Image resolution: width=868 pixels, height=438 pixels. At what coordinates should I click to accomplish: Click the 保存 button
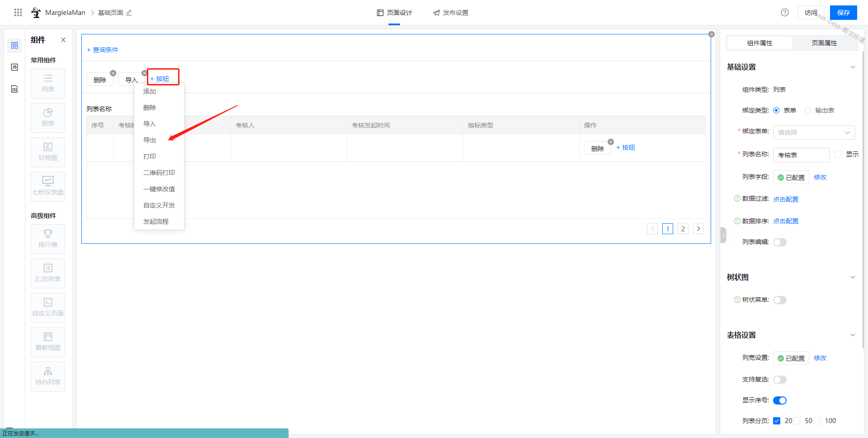tap(844, 13)
